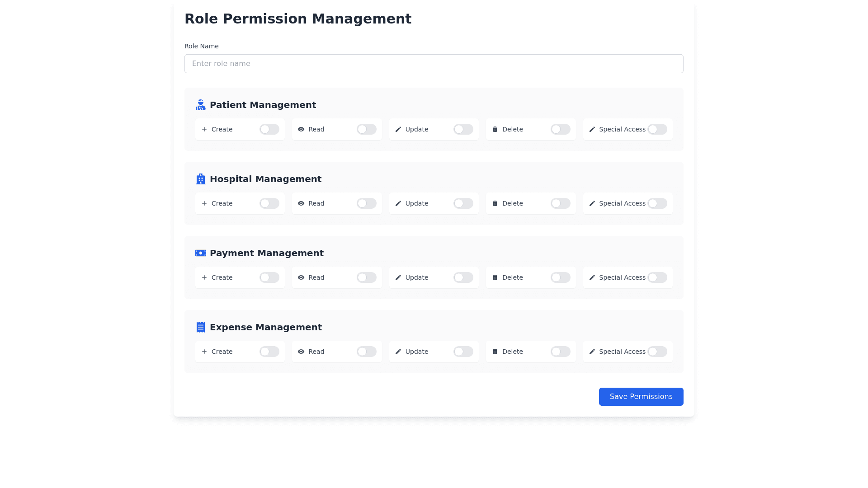
Task: Click the trash icon in Hospital Delete
Action: [x=495, y=203]
